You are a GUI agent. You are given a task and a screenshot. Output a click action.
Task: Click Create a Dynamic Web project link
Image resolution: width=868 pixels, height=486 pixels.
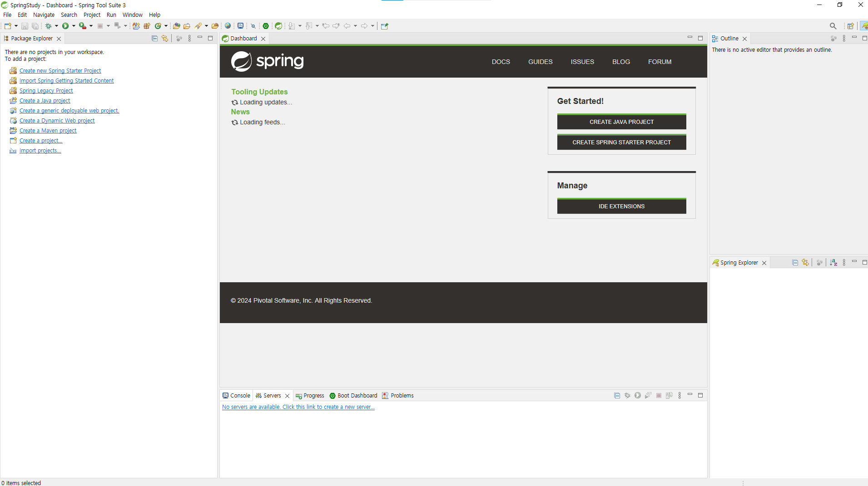57,121
